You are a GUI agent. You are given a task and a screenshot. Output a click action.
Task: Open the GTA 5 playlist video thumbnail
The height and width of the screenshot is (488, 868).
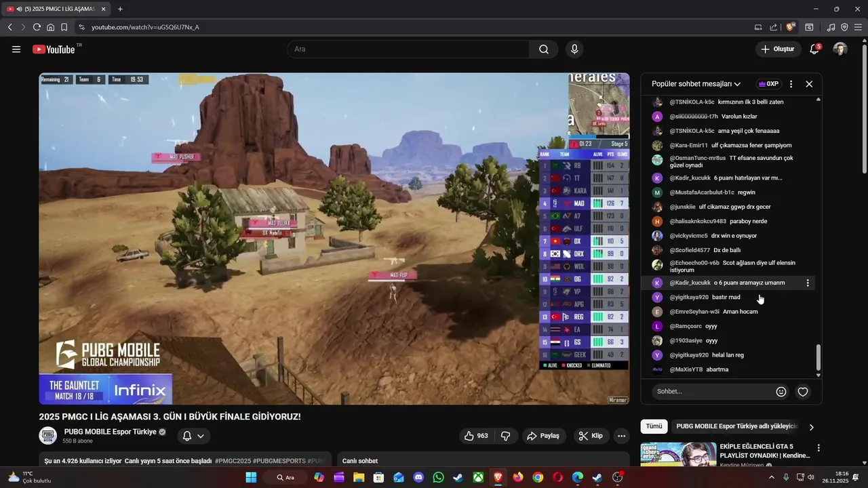click(678, 455)
